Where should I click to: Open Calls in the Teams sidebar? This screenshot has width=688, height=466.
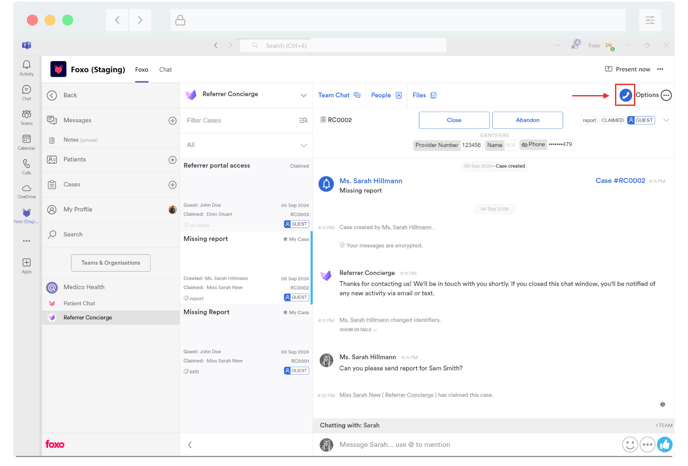(x=26, y=166)
